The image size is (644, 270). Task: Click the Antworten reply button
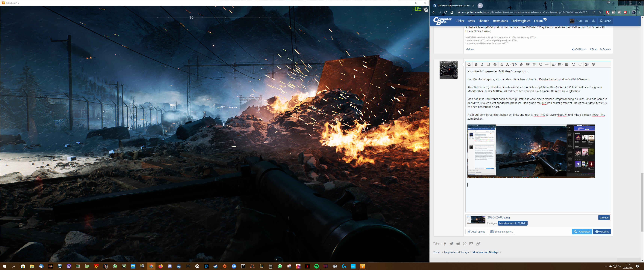click(582, 231)
